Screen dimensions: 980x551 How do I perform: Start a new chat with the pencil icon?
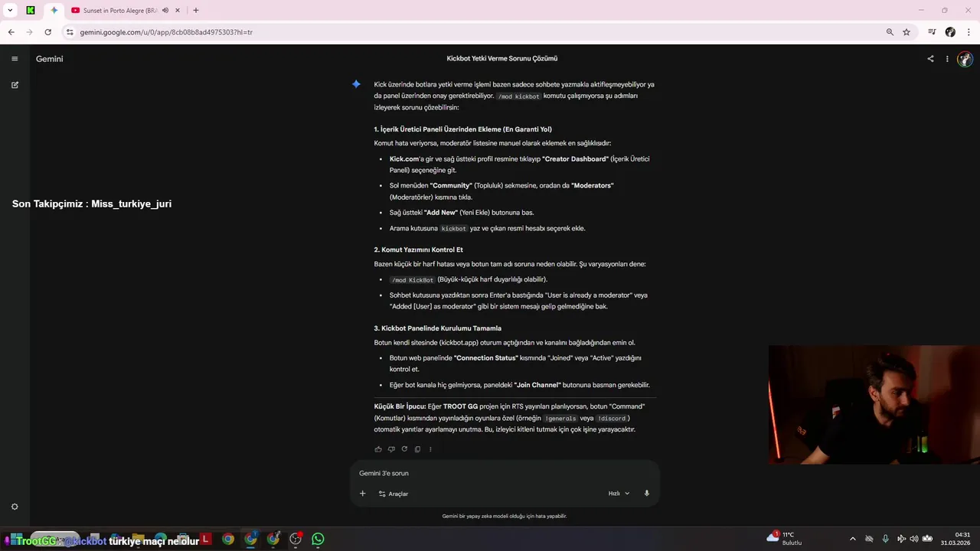(x=15, y=85)
